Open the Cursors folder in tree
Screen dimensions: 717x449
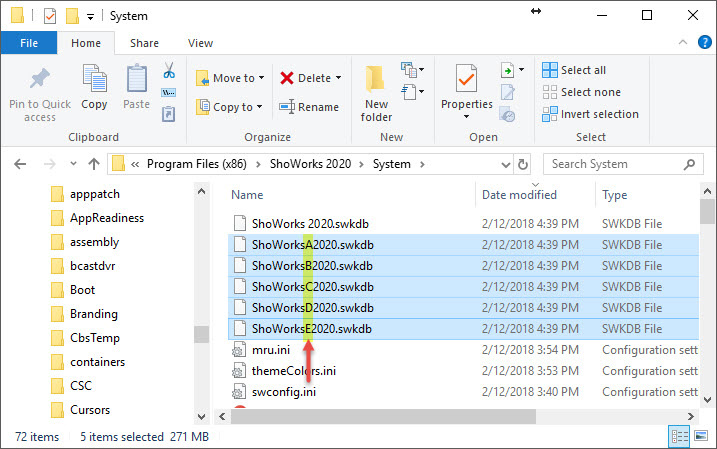click(80, 410)
